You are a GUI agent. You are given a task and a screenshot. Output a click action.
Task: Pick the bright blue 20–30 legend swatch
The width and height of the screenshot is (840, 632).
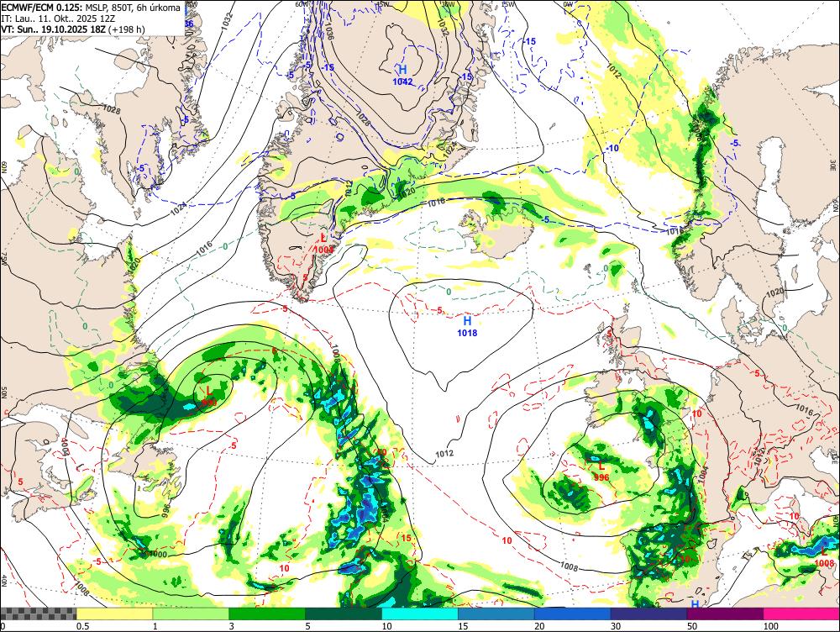click(x=573, y=614)
